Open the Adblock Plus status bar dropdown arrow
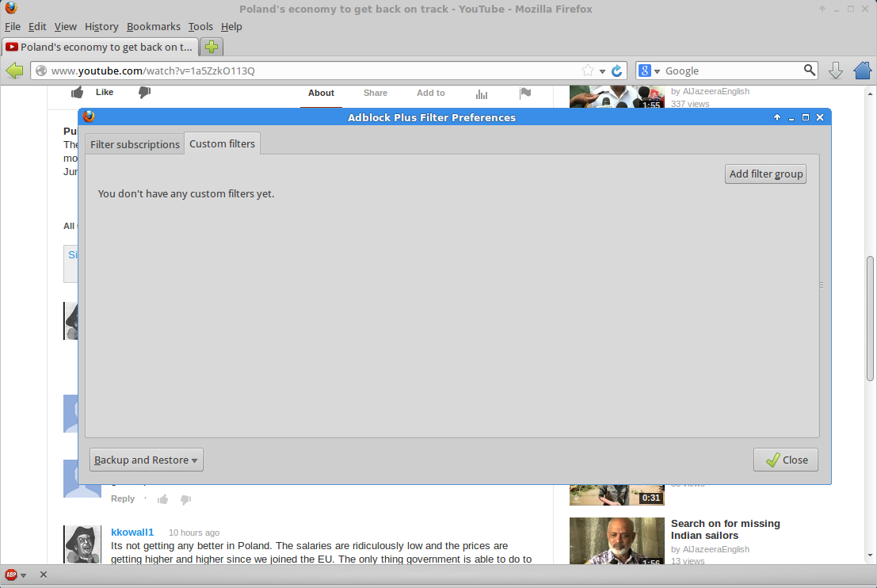 pos(24,575)
